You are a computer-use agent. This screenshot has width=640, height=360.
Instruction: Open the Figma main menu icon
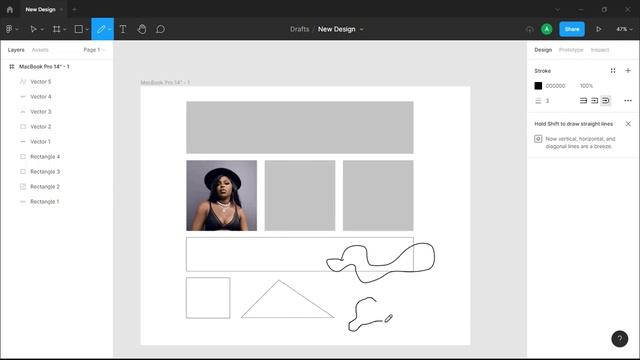(9, 29)
